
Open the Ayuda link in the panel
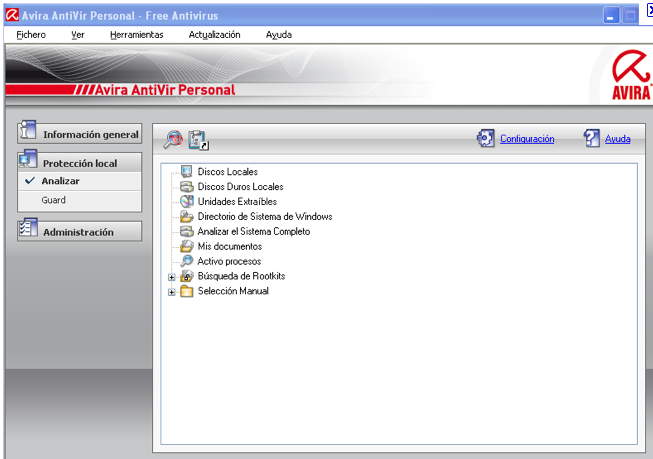click(617, 139)
